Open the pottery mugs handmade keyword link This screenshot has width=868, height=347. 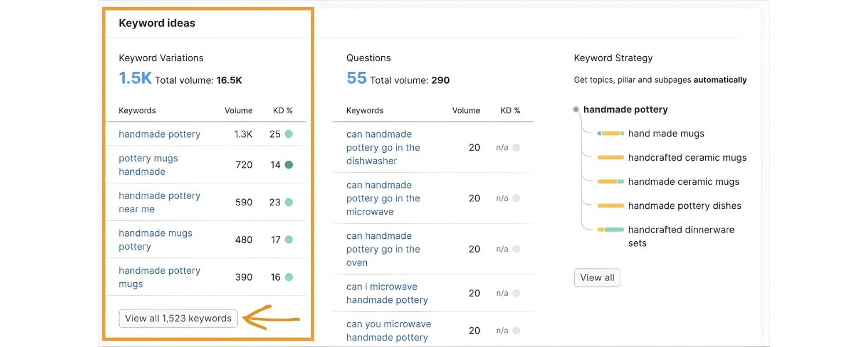(x=148, y=165)
